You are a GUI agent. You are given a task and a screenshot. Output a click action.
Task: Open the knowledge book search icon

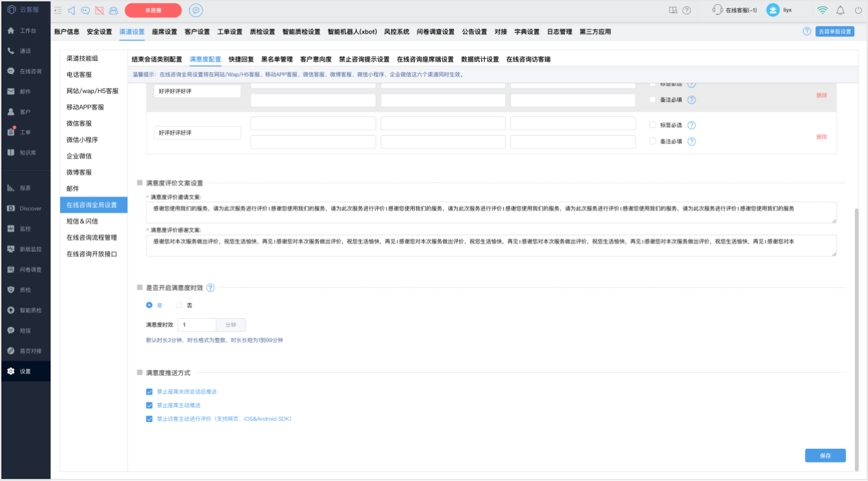pos(673,10)
